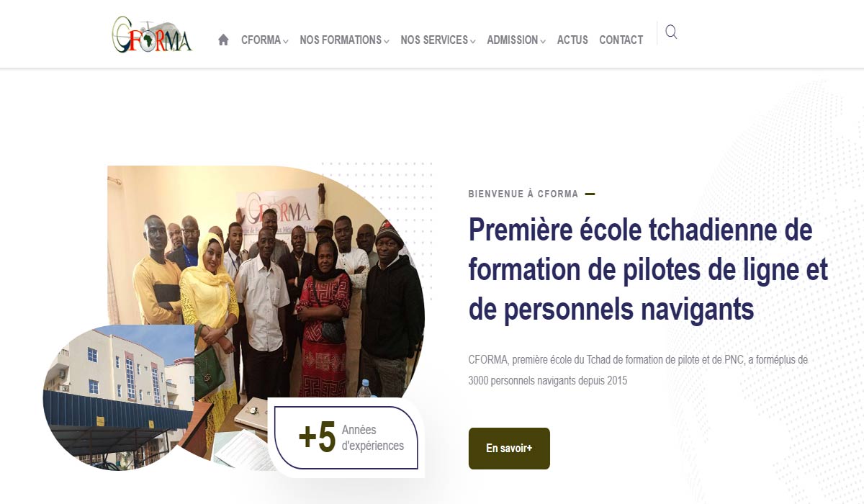864x504 pixels.
Task: Click the +5 Années d'expériences badge
Action: [x=346, y=438]
